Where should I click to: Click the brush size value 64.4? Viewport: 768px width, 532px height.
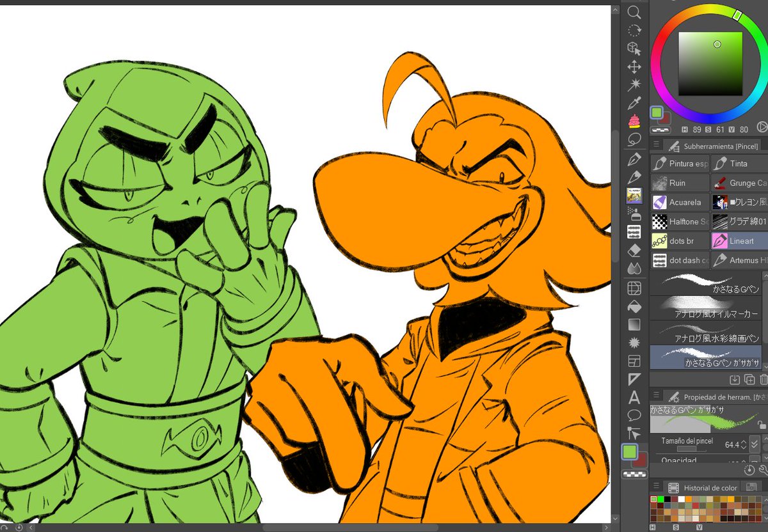(x=732, y=444)
